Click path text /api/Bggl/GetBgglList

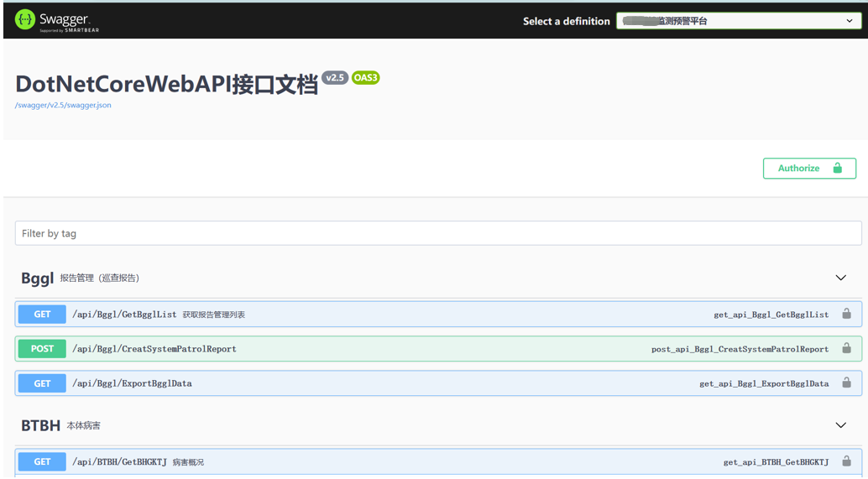click(124, 315)
